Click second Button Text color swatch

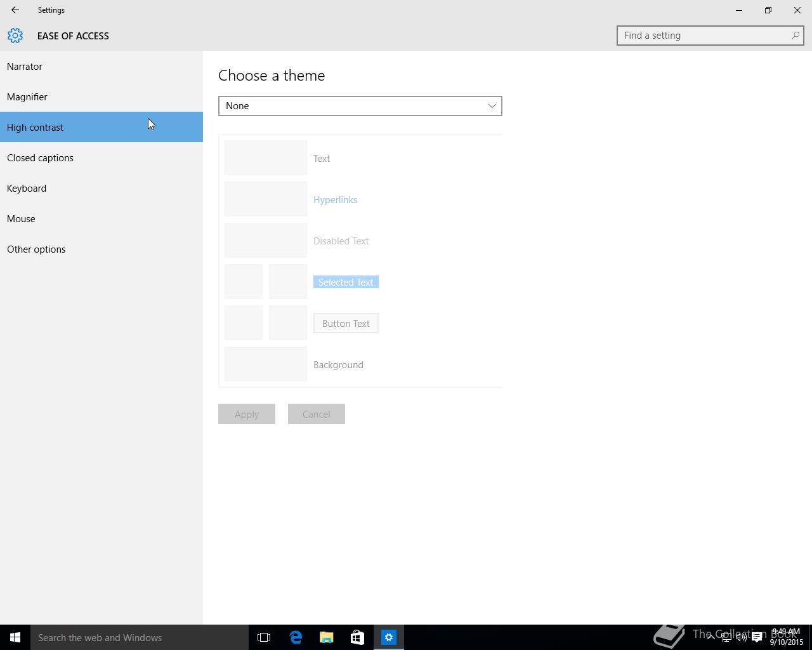(288, 323)
